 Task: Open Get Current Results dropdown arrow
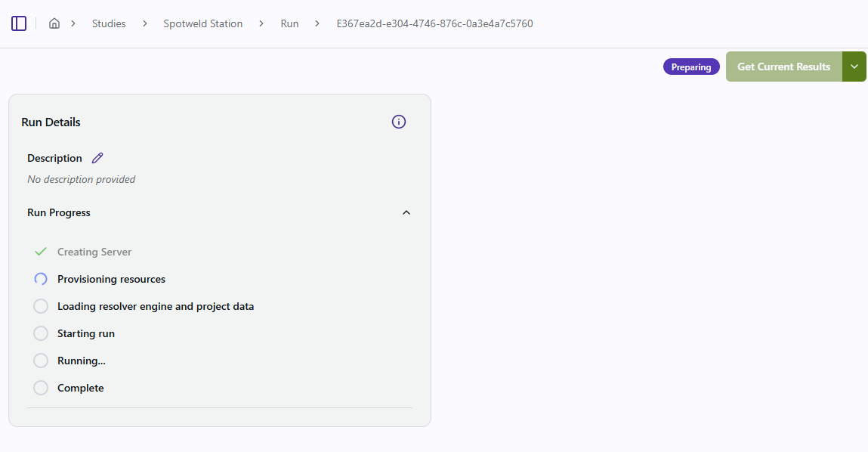click(x=854, y=67)
